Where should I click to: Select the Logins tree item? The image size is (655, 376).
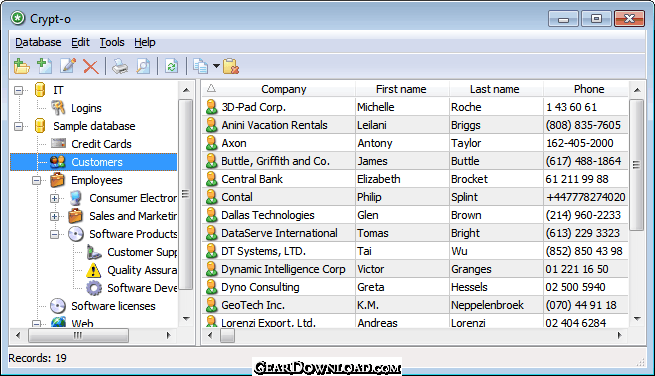point(86,108)
